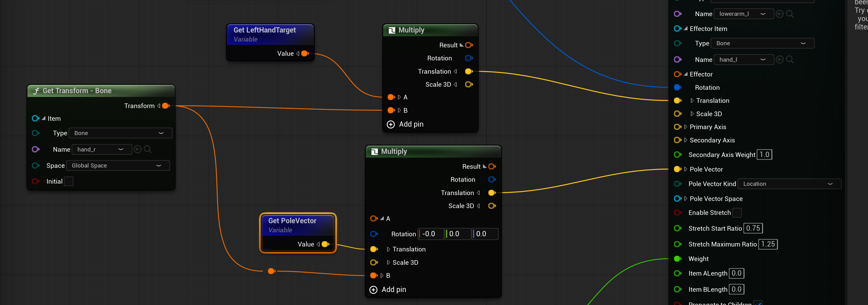Screen dimensions: 868x305
Task: Open the Pole Vector Kind dropdown
Action: tap(790, 184)
